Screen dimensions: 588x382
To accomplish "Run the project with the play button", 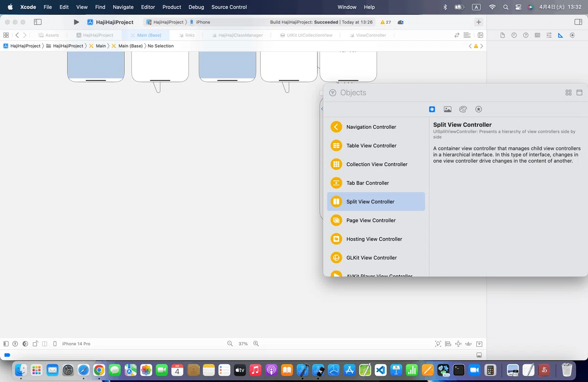I will pos(76,22).
